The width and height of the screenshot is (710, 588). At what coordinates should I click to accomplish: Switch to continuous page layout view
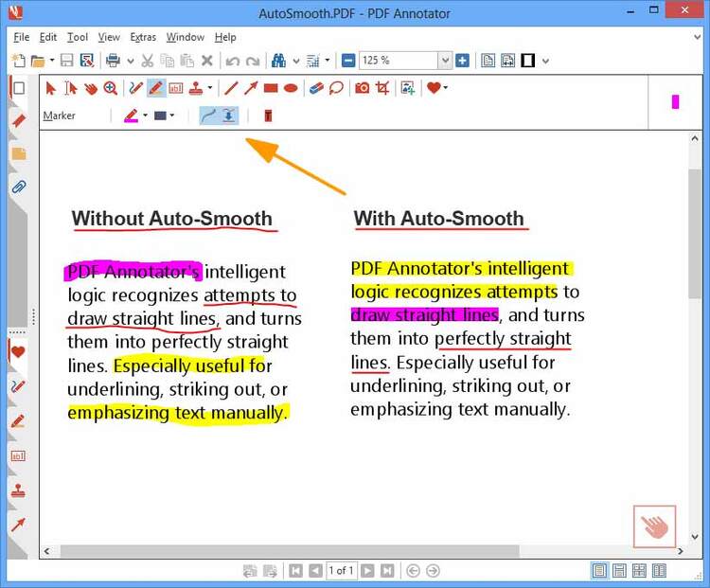click(x=619, y=571)
